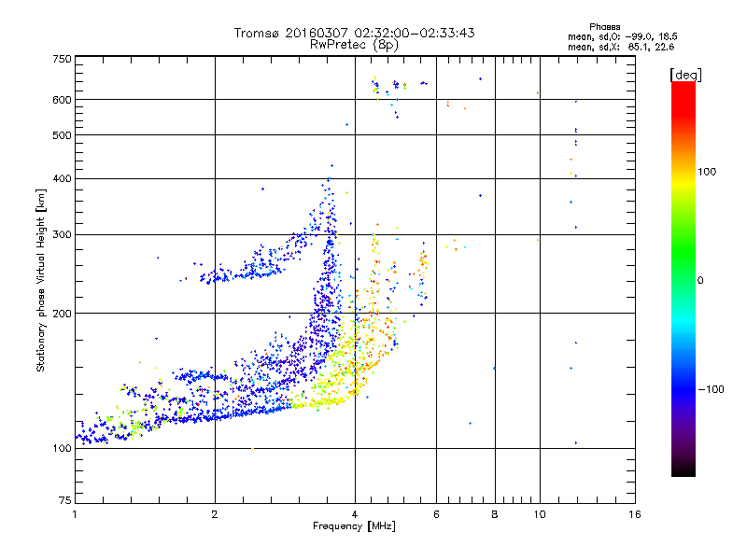Click the x-axis '10' tick label
The image size is (747, 560).
[x=540, y=514]
